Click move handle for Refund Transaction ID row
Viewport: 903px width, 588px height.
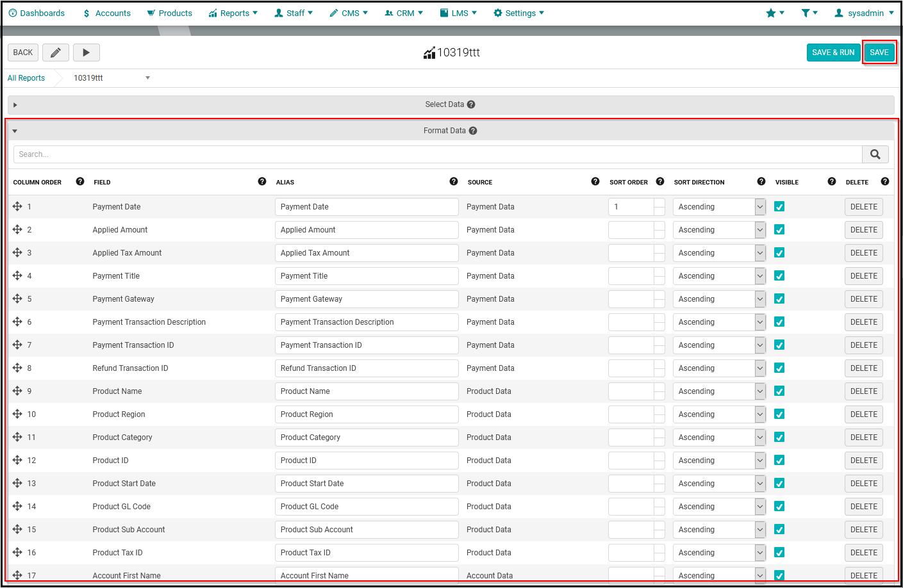[x=17, y=368]
